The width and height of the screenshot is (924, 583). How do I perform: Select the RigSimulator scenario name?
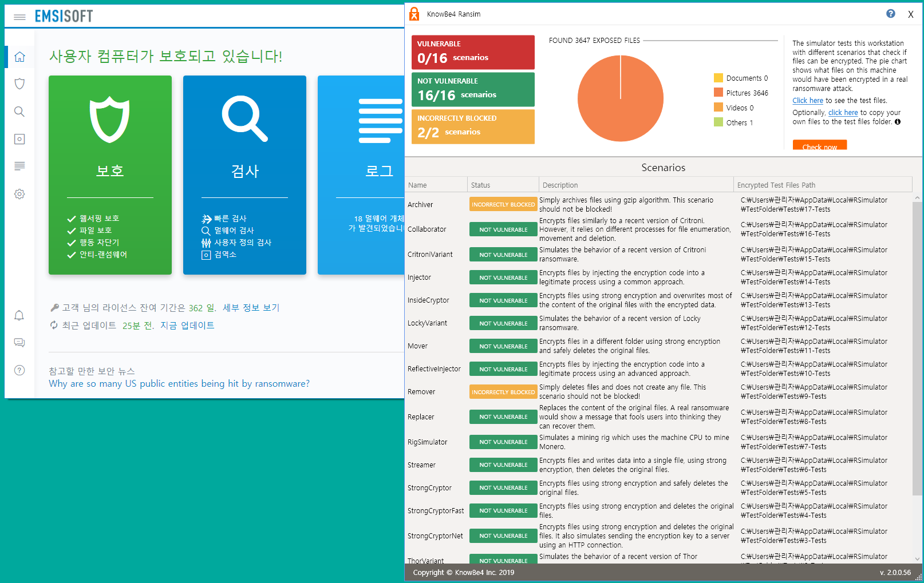tap(427, 442)
